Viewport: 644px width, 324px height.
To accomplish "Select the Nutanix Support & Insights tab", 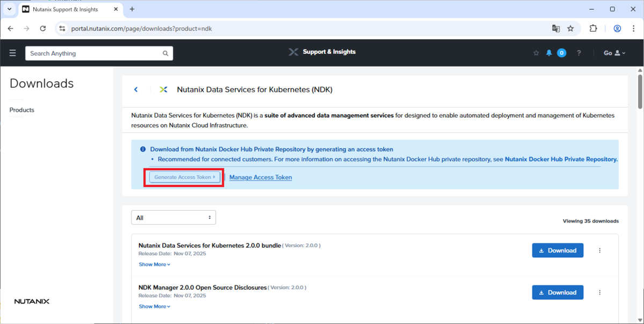I will [70, 9].
